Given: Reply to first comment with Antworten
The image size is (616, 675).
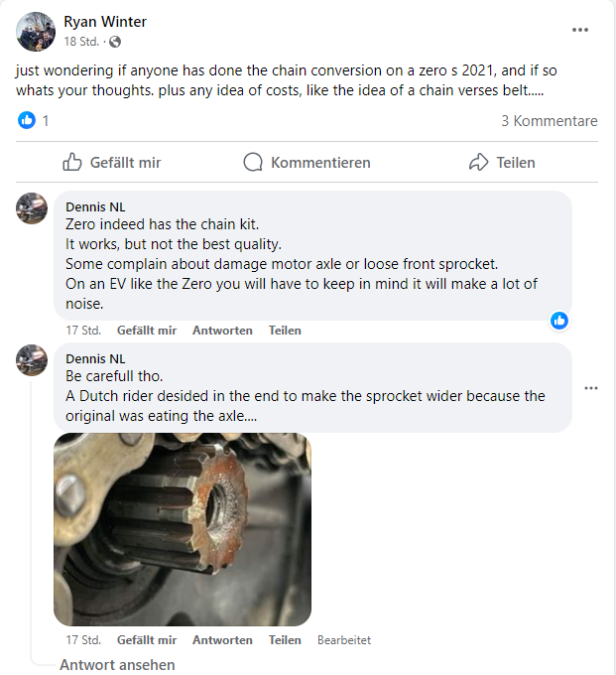Looking at the screenshot, I should 222,331.
